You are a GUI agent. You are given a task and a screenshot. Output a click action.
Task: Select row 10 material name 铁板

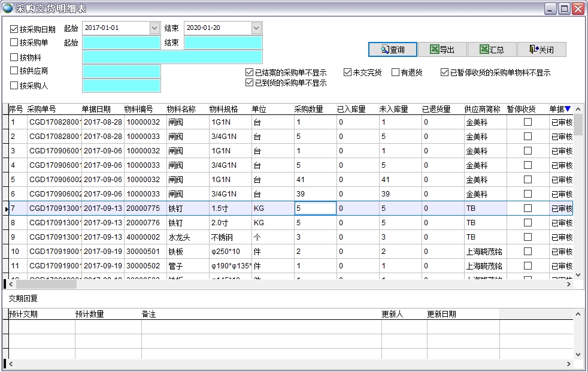point(176,252)
